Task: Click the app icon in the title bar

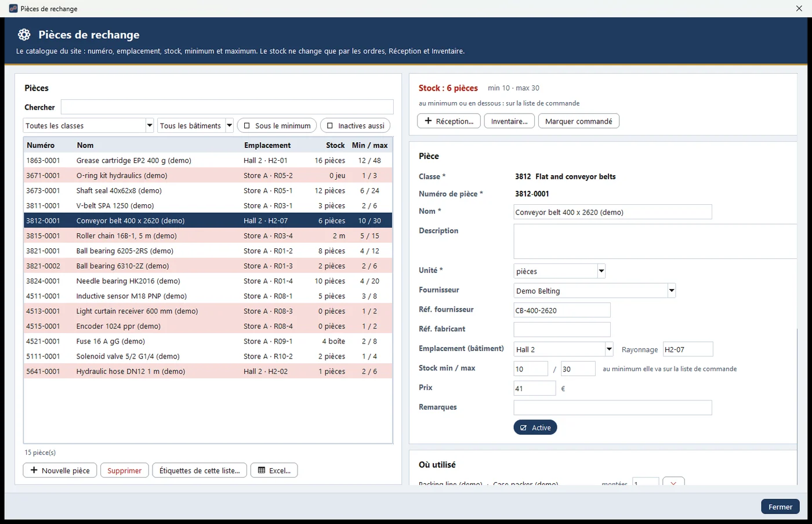Action: 13,9
